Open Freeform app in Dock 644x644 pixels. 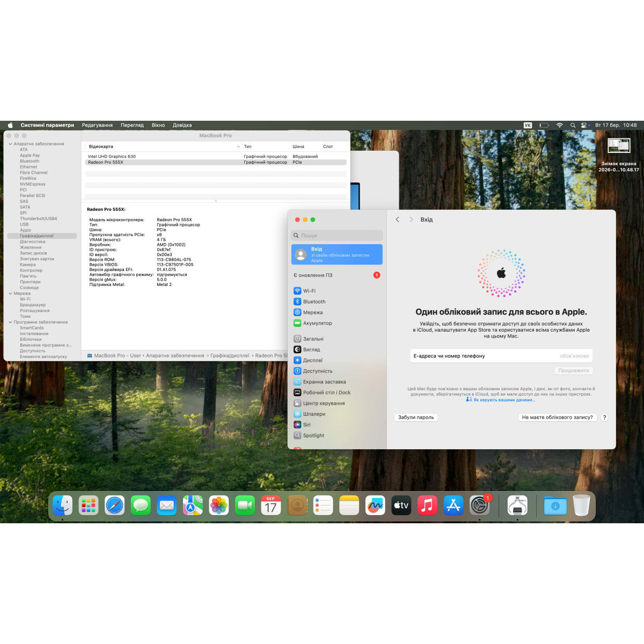tap(375, 505)
